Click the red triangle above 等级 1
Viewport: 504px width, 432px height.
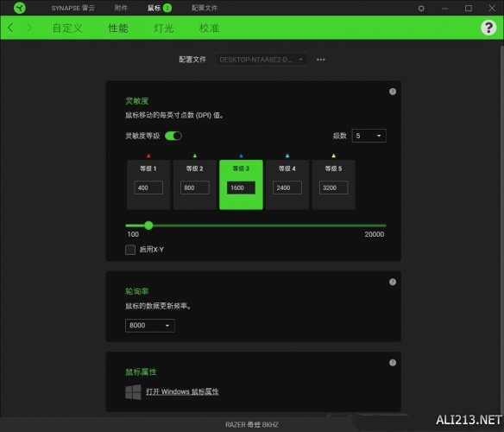pyautogui.click(x=148, y=156)
